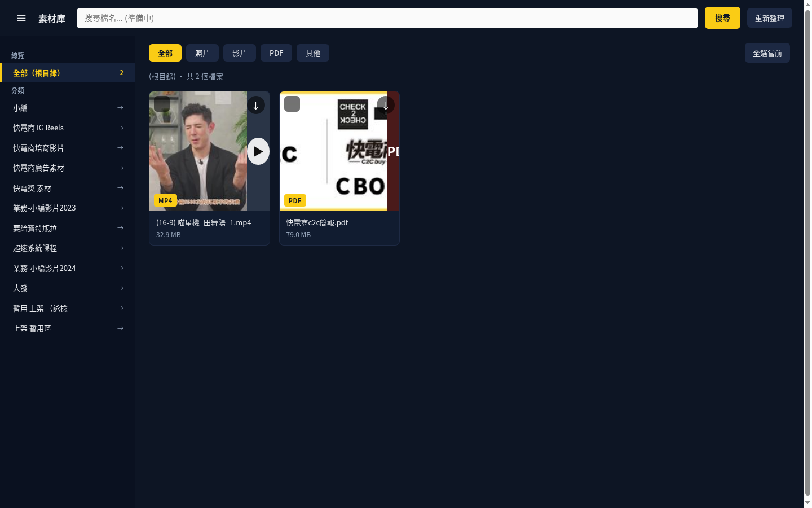Open 業務-小編影片2023 category
The image size is (812, 508).
(68, 208)
